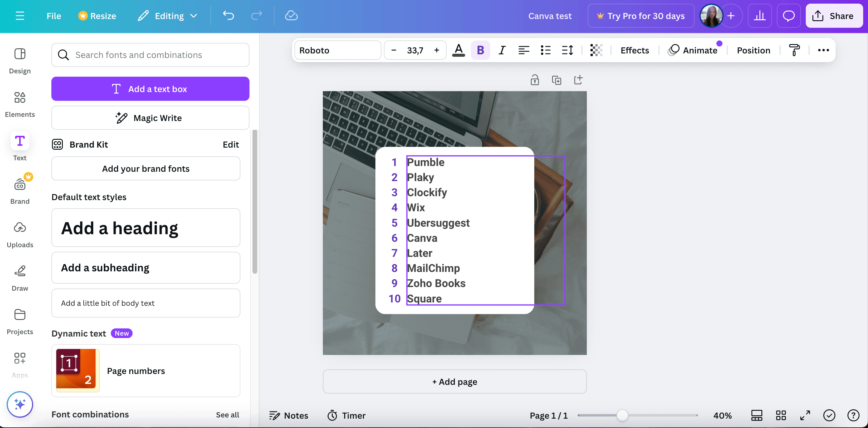Click the Position panel icon
Viewport: 868px width, 428px height.
tap(754, 50)
